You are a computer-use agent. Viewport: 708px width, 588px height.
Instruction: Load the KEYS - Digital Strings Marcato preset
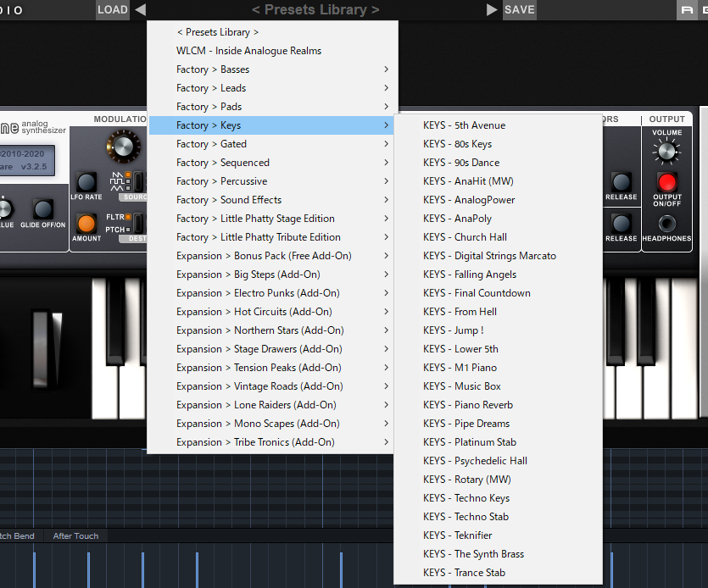point(499,256)
